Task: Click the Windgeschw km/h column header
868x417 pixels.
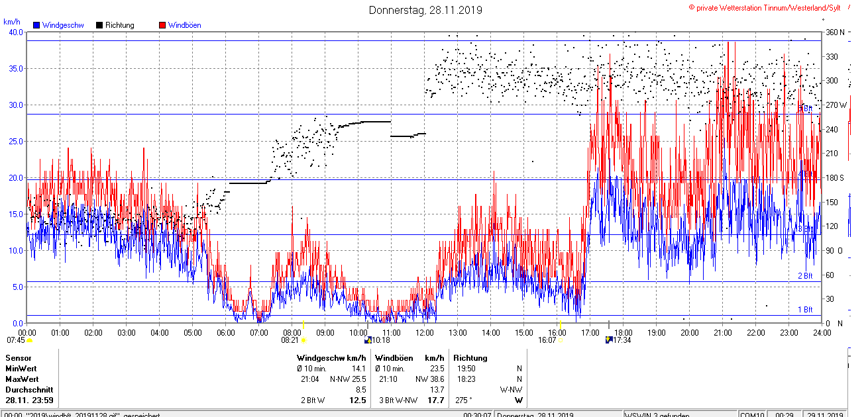Action: [x=331, y=358]
